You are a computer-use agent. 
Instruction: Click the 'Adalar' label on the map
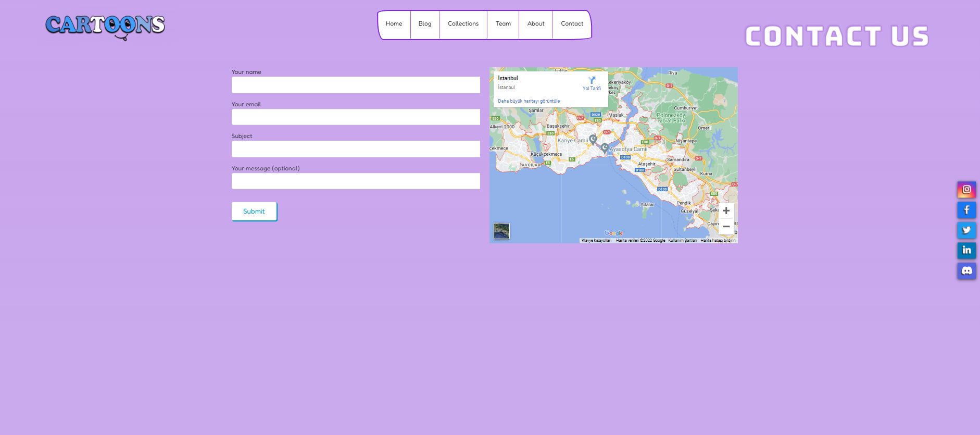[x=647, y=205]
